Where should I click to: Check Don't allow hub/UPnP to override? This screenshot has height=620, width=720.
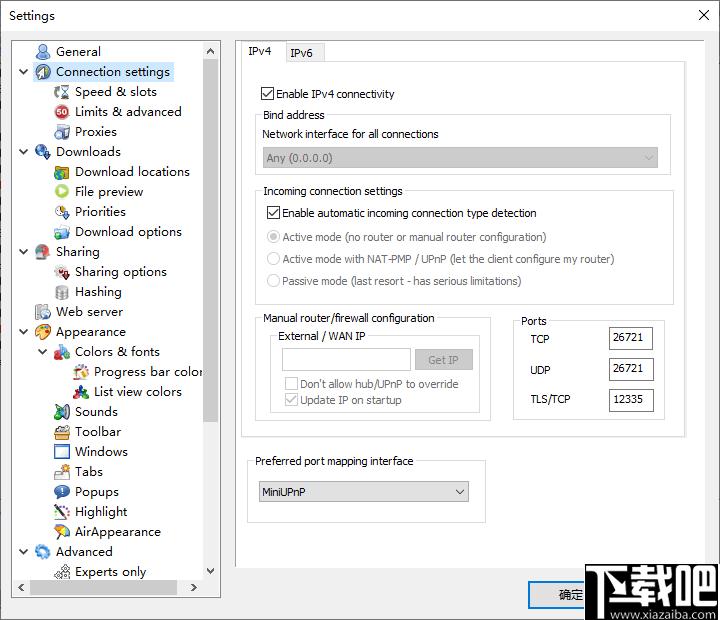click(x=291, y=384)
